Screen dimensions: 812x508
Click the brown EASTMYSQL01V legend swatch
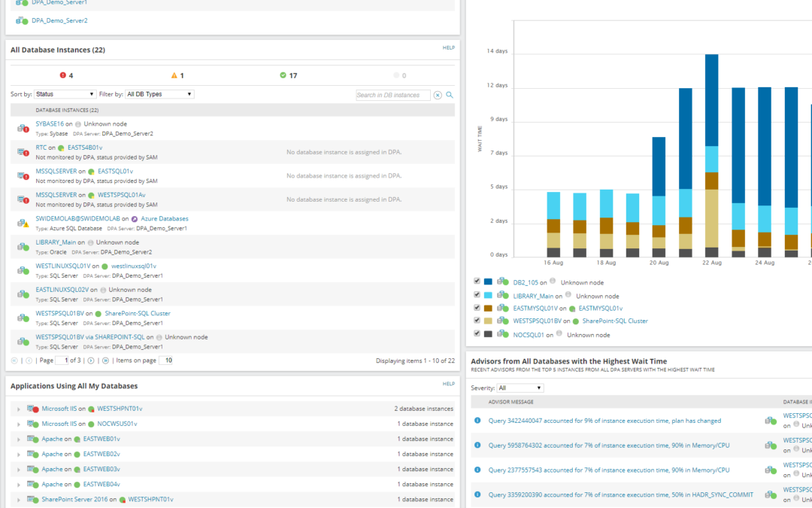pyautogui.click(x=488, y=308)
